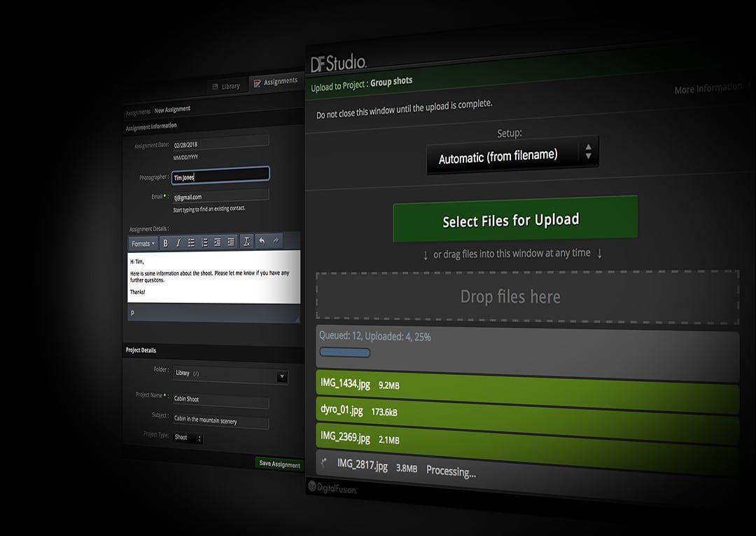
Task: Click the Save Assignment button
Action: pos(279,464)
